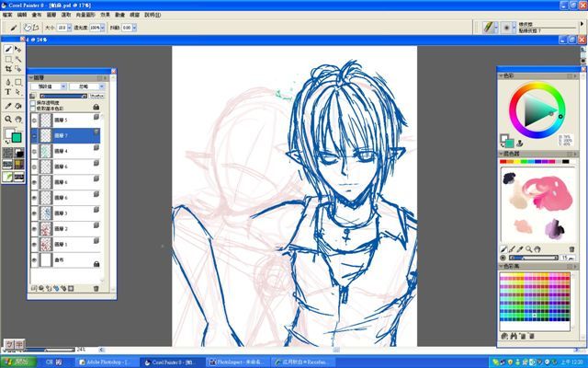Open the brush size (大小) dropdown
Viewport: 588px width, 368px height.
[70, 28]
